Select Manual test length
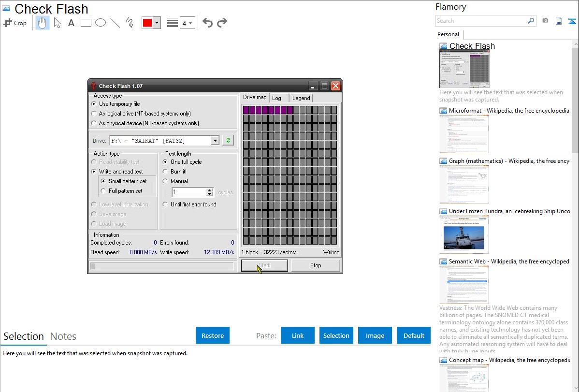 [x=165, y=181]
